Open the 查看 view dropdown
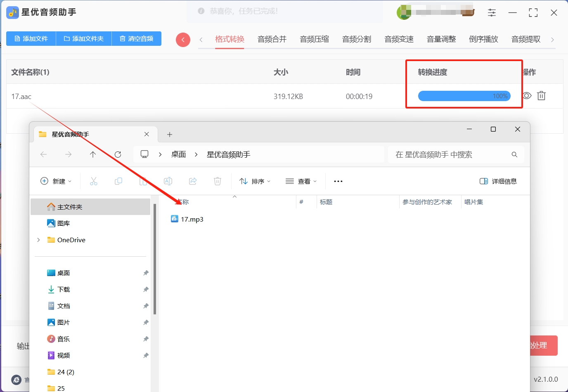 [301, 181]
